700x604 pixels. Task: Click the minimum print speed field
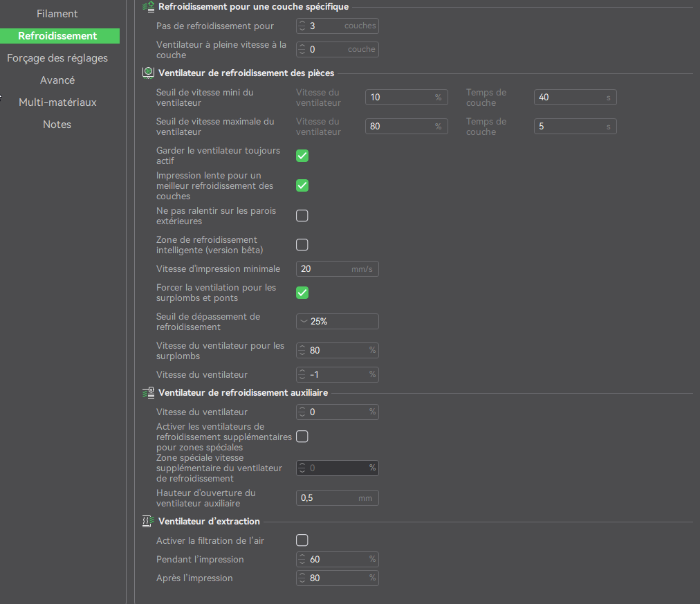click(338, 268)
